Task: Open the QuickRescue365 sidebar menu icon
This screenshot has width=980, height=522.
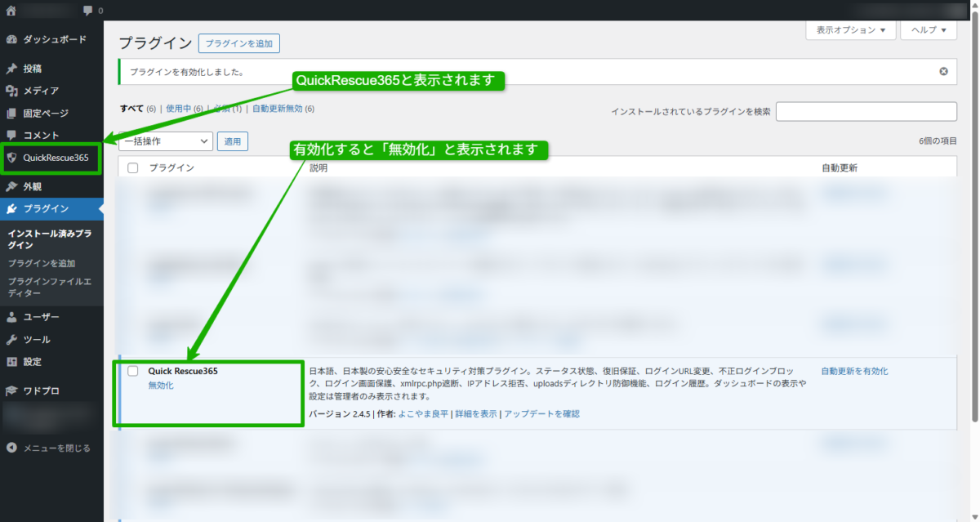Action: 13,158
